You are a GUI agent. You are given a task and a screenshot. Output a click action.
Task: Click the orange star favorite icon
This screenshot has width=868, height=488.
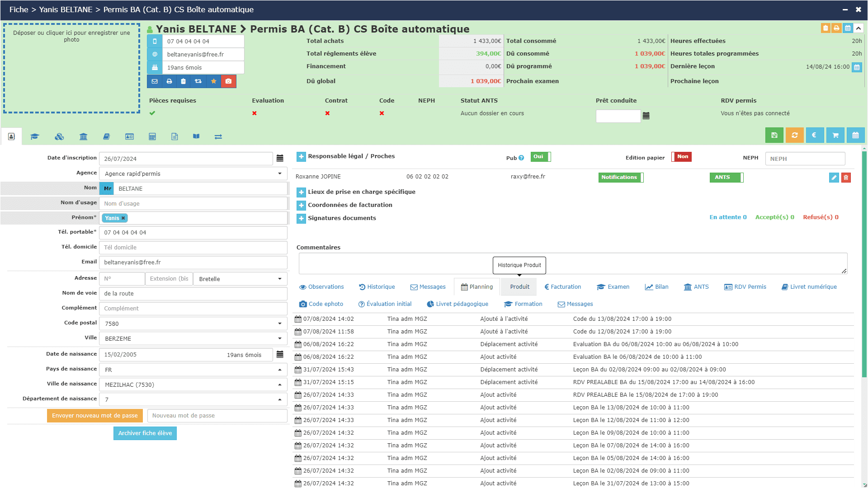tap(213, 81)
